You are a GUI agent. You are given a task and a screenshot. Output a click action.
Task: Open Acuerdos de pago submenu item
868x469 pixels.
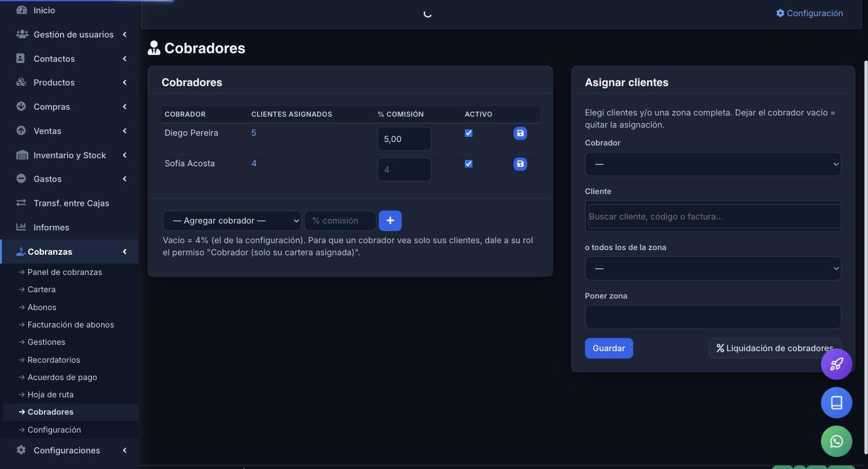tap(62, 377)
